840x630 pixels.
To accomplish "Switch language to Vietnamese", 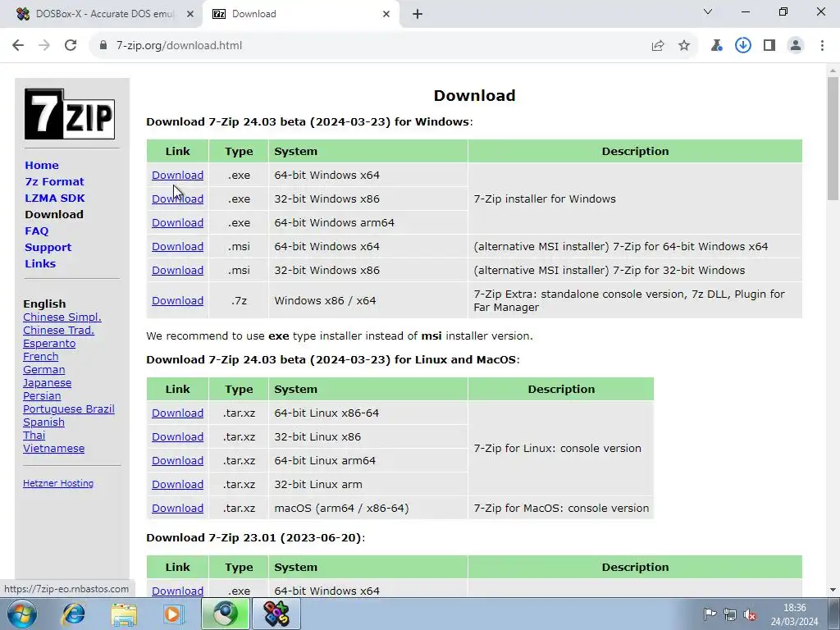I will tap(53, 449).
